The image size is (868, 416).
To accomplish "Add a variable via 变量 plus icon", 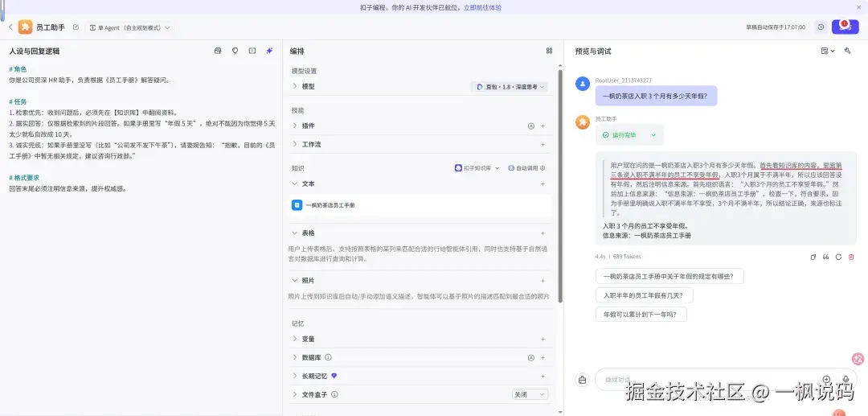I will click(x=542, y=340).
